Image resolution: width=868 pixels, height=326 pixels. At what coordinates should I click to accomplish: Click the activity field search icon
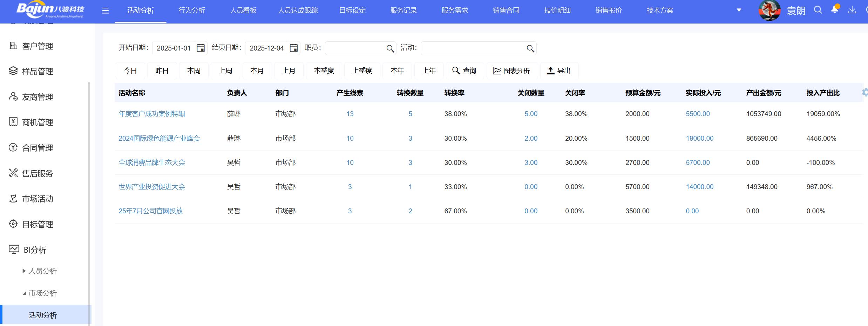530,48
